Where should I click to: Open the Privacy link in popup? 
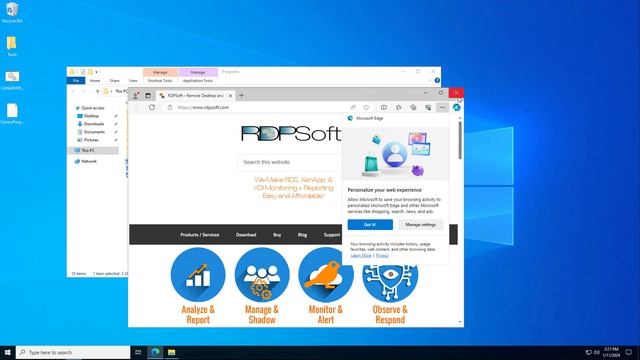coord(382,255)
